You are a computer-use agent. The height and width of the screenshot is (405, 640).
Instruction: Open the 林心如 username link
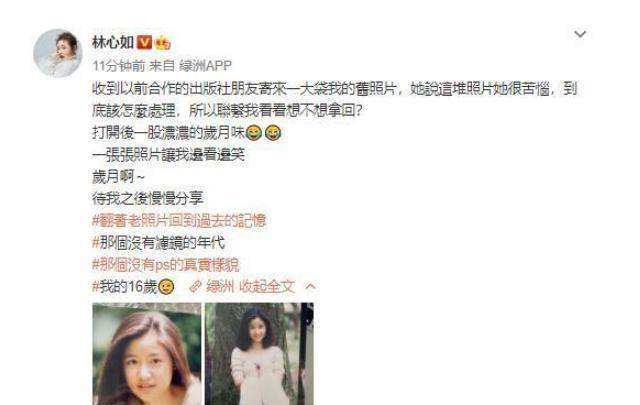[113, 42]
